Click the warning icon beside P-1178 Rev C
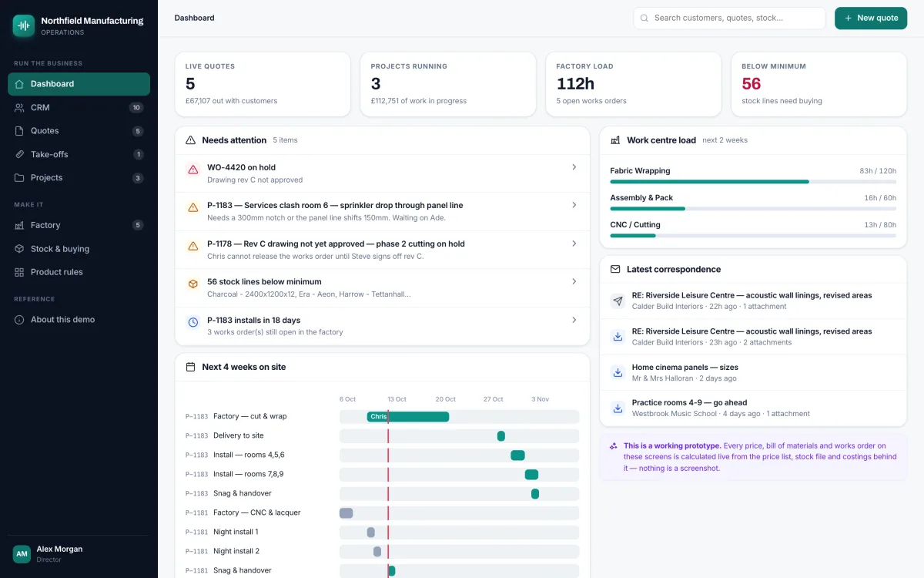 coord(192,246)
